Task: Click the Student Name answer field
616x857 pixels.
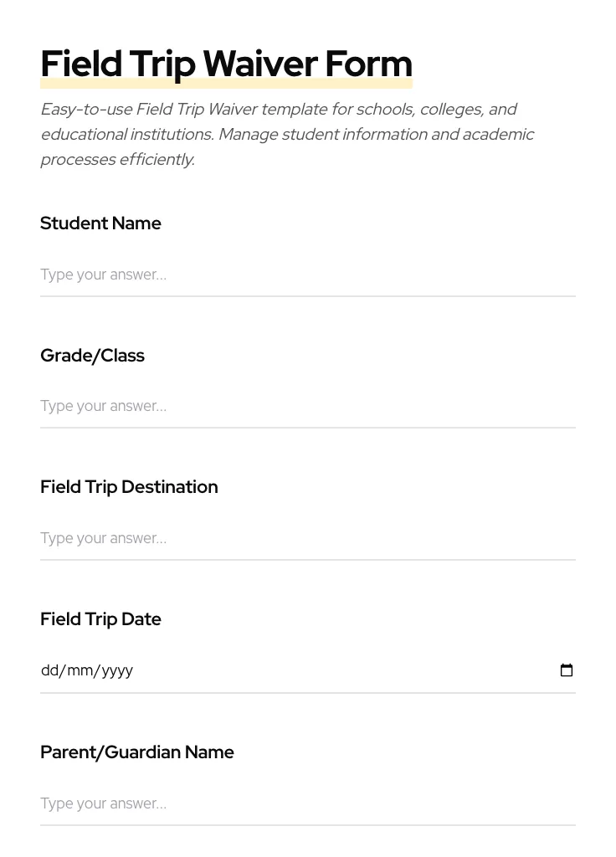Action: coord(307,275)
